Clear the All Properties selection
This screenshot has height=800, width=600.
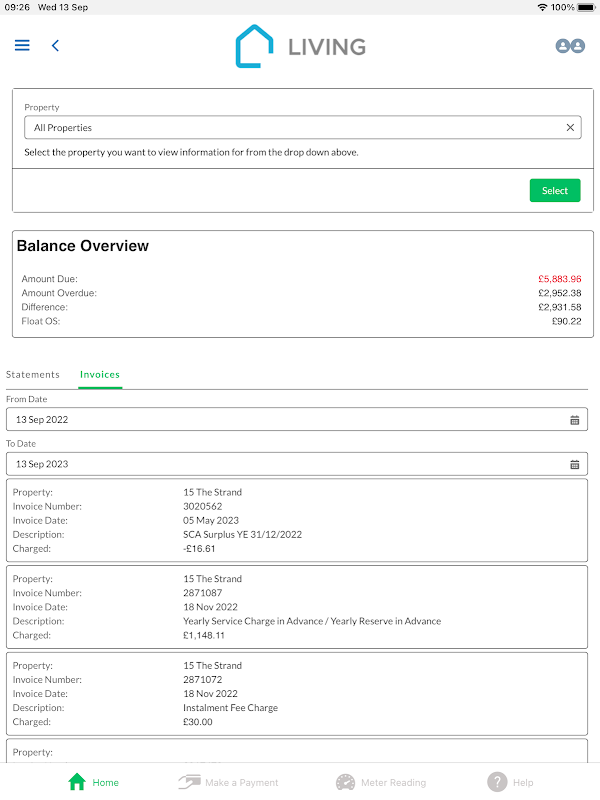tap(570, 128)
